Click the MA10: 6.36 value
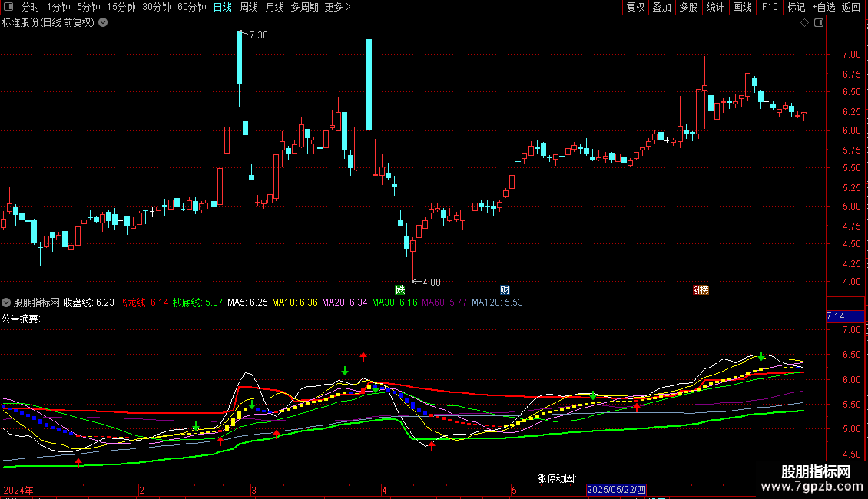 (295, 302)
